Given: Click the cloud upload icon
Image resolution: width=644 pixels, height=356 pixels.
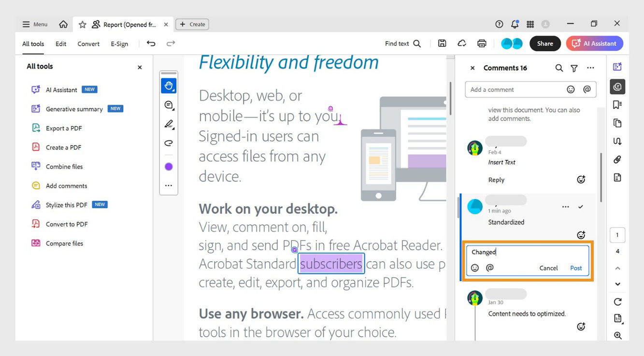Looking at the screenshot, I should [462, 43].
